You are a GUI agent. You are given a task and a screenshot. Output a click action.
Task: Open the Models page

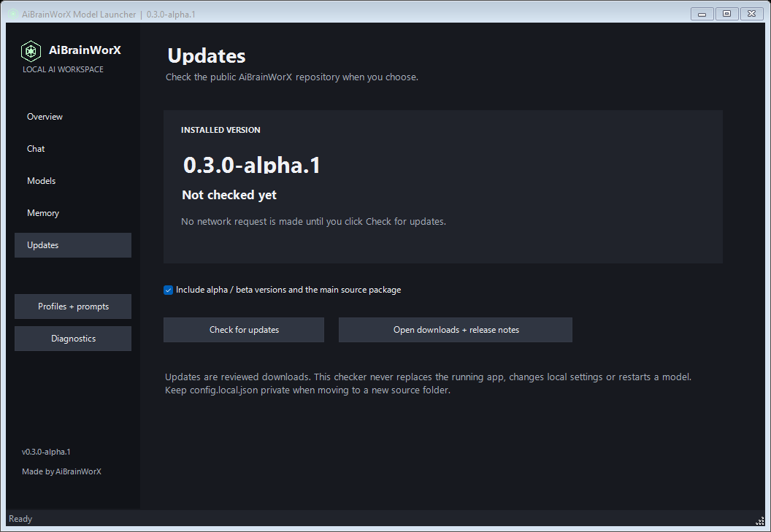(x=73, y=181)
